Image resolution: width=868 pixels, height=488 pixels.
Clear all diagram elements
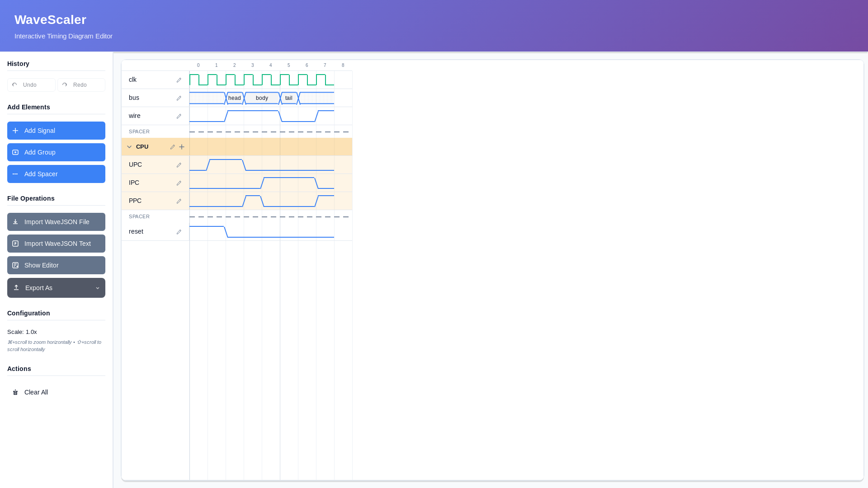56,392
